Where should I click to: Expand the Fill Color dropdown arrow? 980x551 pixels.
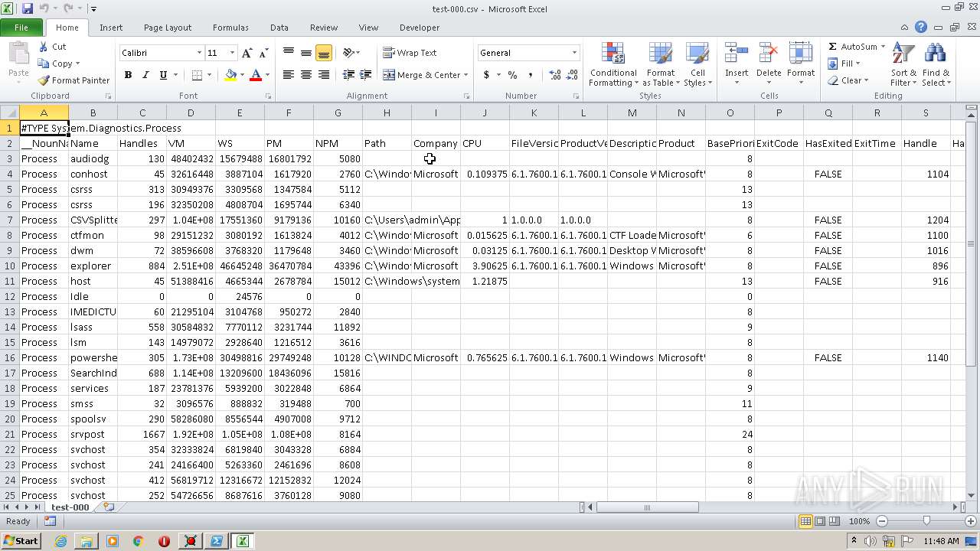tap(242, 75)
